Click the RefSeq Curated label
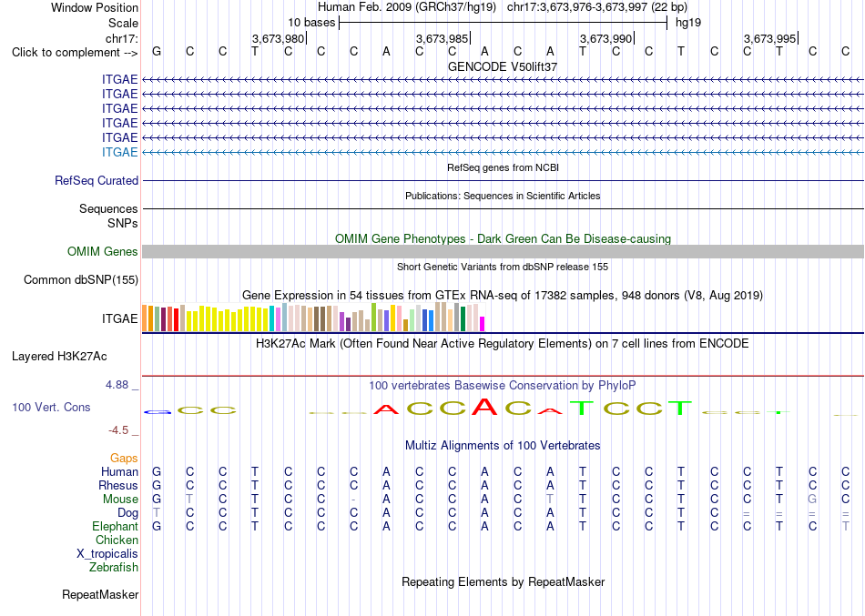Screen dimensions: 865x616 click(97, 180)
